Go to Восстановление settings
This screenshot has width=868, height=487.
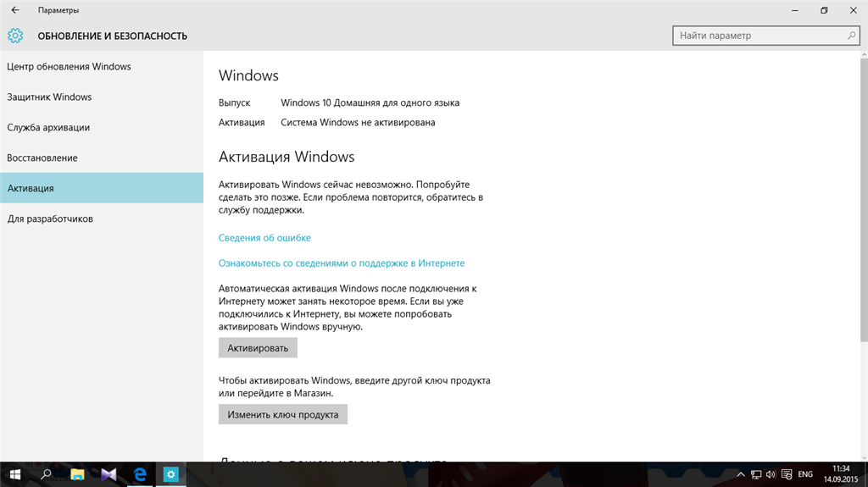click(102, 158)
